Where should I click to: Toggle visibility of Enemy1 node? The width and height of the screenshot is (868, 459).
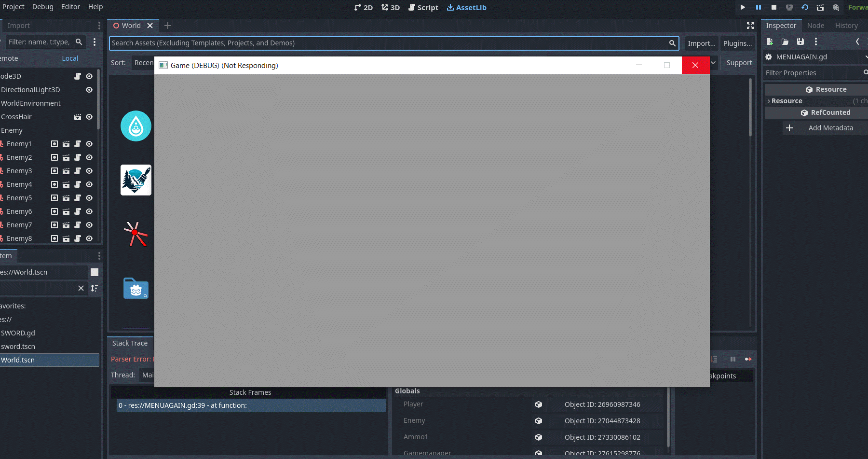click(x=89, y=144)
